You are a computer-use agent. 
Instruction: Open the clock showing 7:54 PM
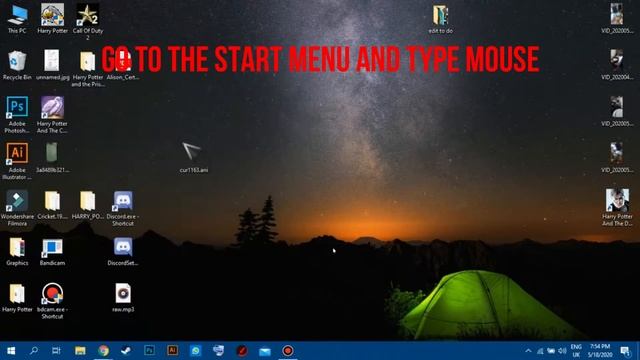pos(600,351)
